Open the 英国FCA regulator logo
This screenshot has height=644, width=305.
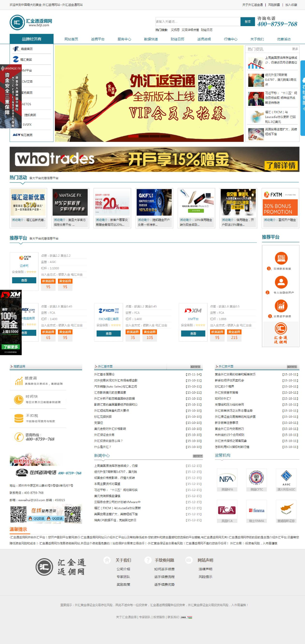227,510
